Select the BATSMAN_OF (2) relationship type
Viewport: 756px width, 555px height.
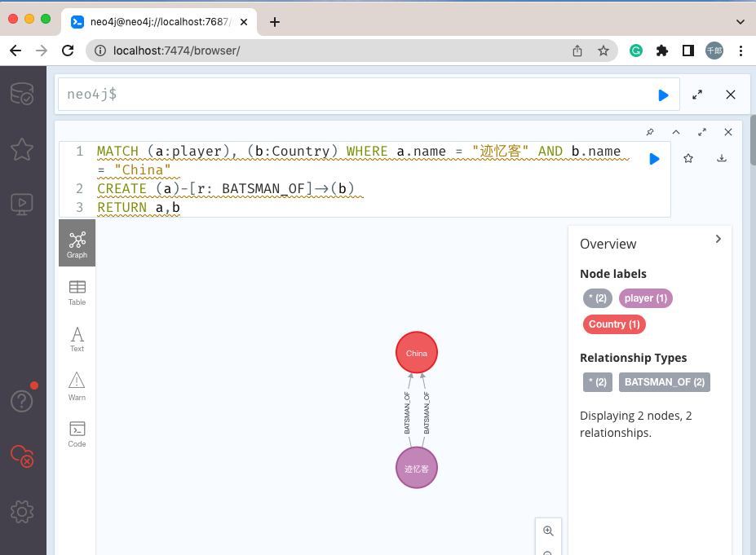[x=665, y=382]
